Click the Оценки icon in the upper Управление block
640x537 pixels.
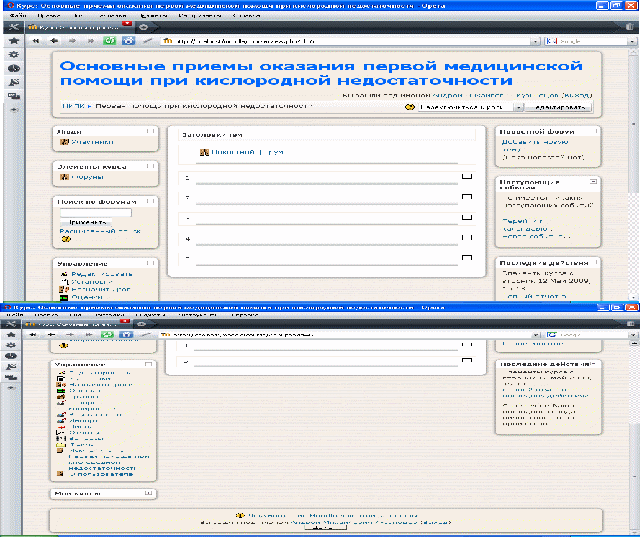pos(64,296)
